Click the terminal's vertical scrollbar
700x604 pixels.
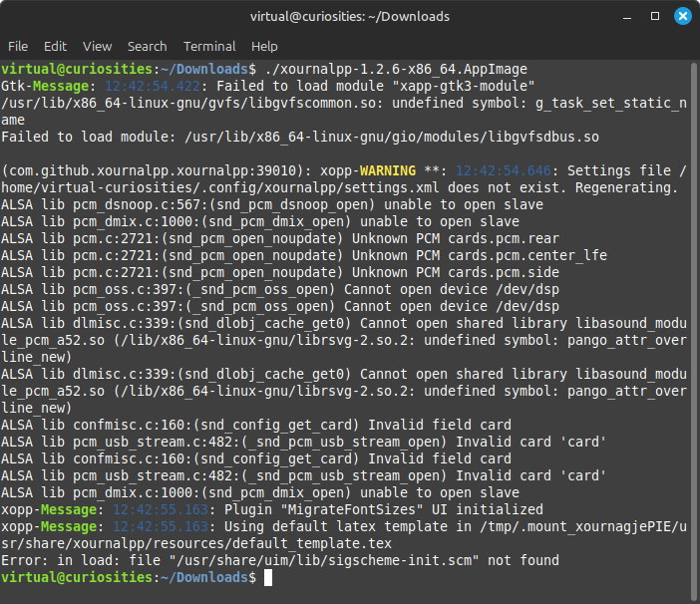tap(694, 332)
